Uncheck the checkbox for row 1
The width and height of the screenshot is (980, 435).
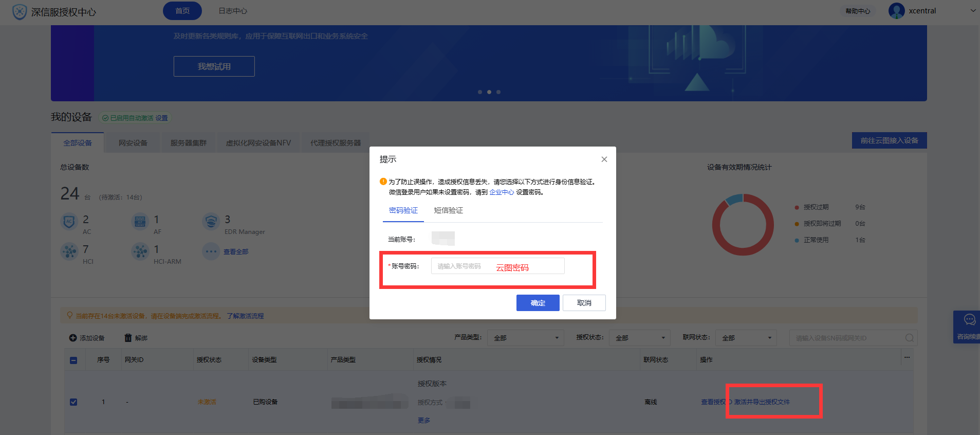(x=73, y=402)
